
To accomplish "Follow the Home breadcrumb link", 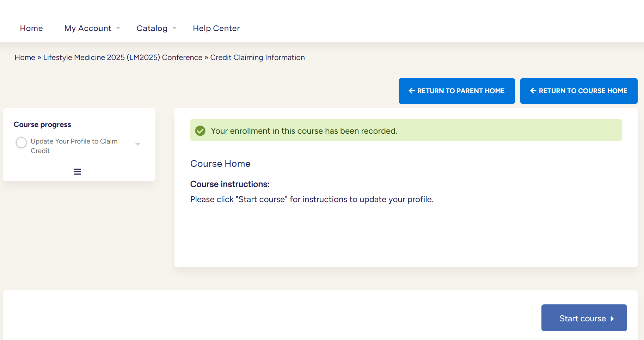I will tap(25, 57).
